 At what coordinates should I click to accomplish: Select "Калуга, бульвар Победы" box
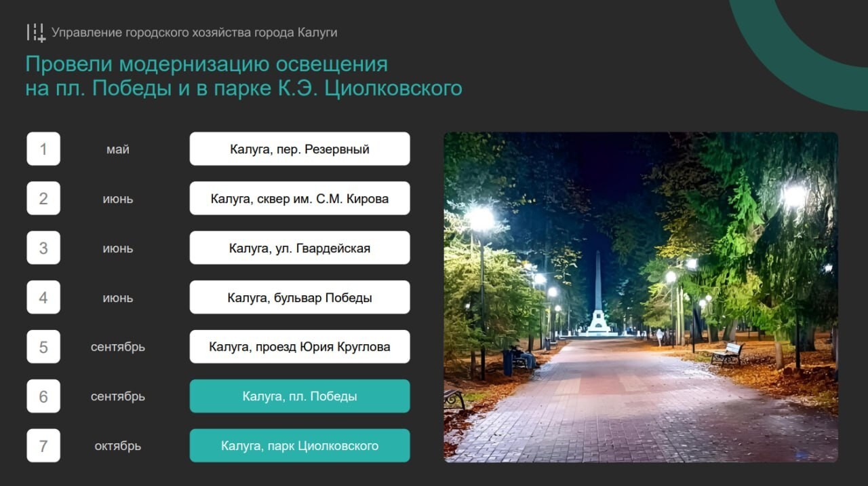coord(300,297)
